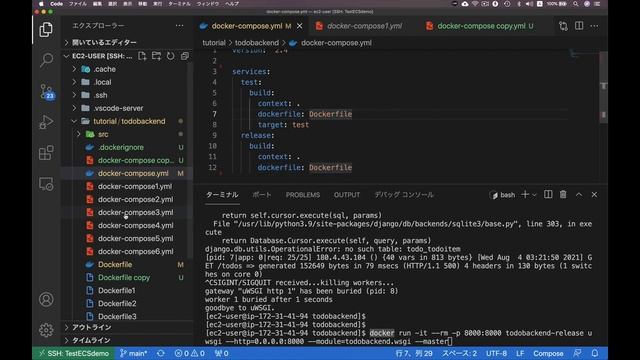Open the Run and Debug view
The width and height of the screenshot is (640, 360).
46,122
